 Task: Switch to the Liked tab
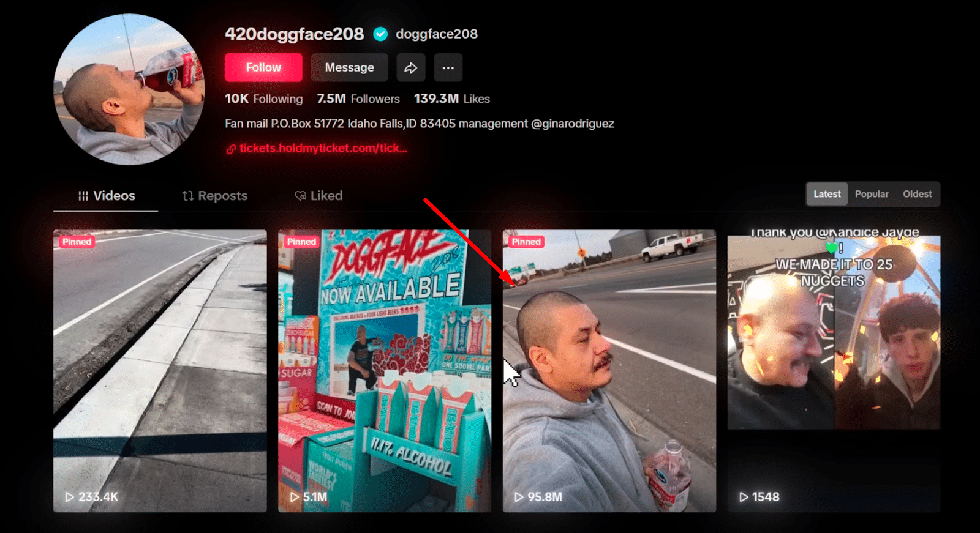318,196
